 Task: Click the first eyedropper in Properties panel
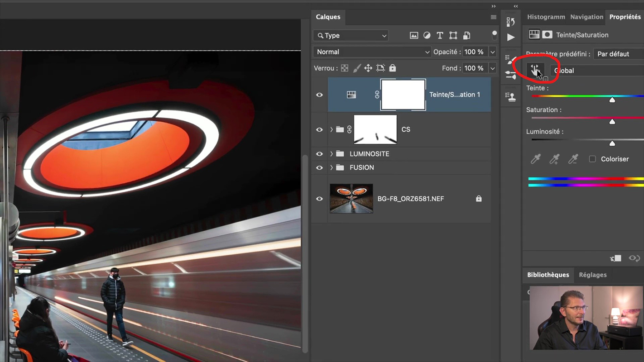point(536,159)
